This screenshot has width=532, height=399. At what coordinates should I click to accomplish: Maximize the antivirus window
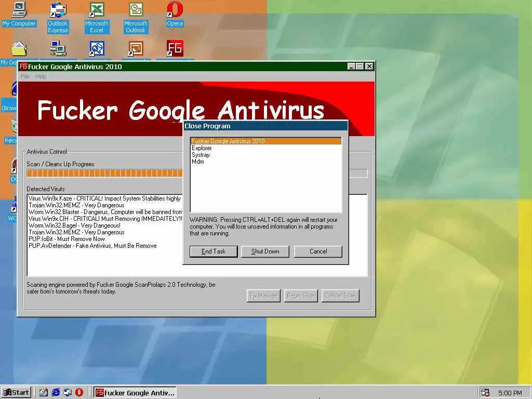tap(360, 66)
